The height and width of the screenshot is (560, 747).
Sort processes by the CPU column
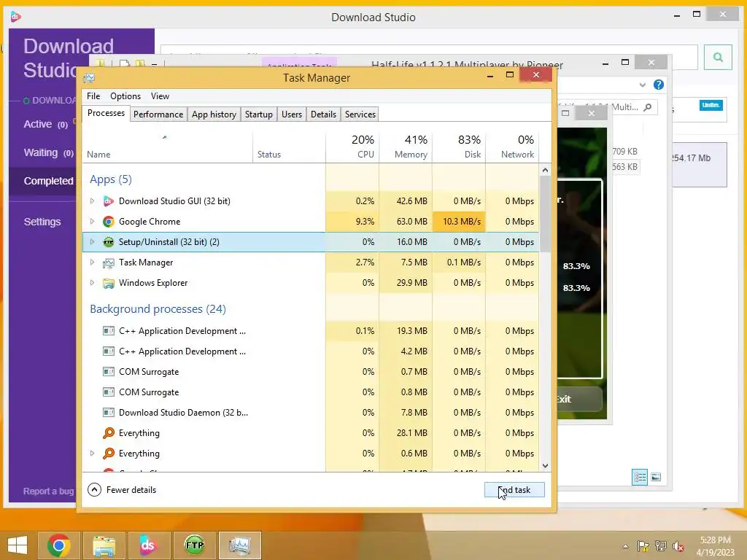click(x=352, y=147)
